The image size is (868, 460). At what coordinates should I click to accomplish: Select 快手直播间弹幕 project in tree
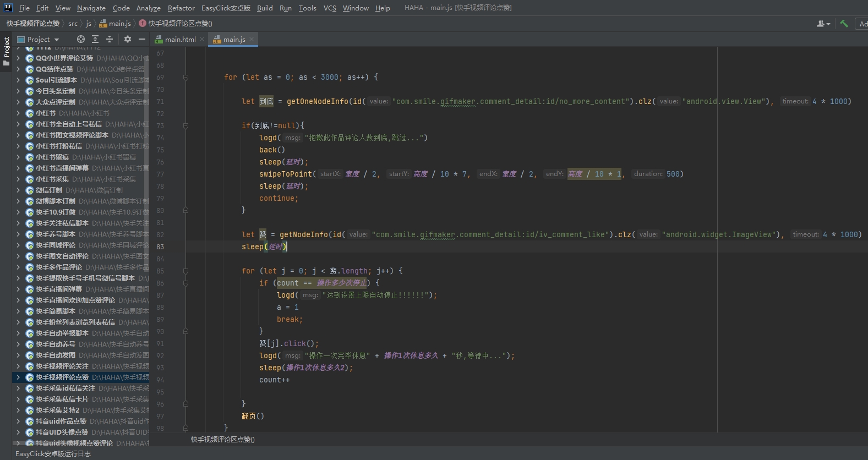click(59, 289)
